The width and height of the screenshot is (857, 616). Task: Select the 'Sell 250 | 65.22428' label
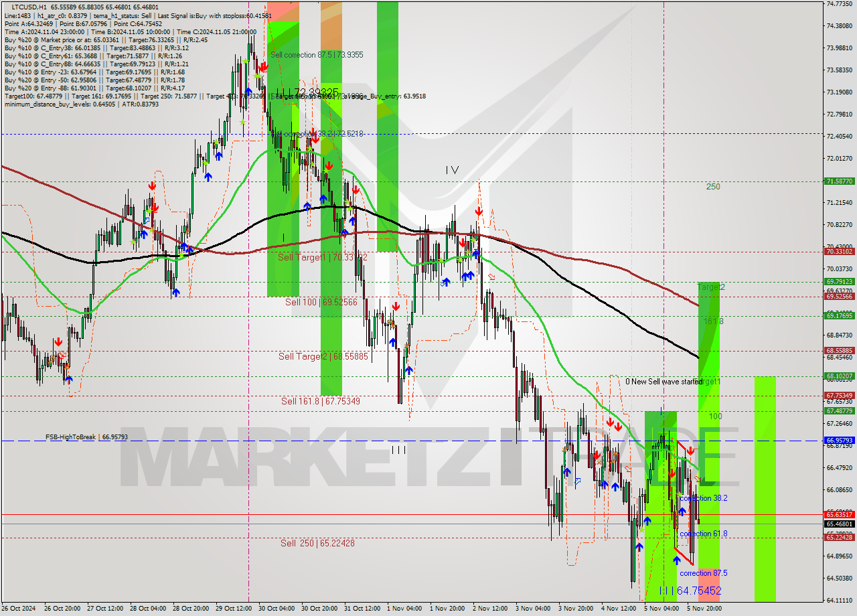(x=317, y=544)
